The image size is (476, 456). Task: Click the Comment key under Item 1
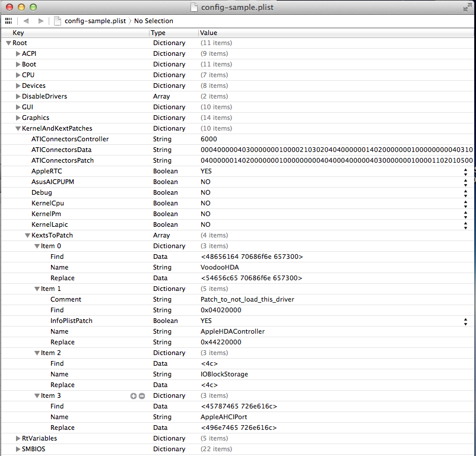pos(66,300)
